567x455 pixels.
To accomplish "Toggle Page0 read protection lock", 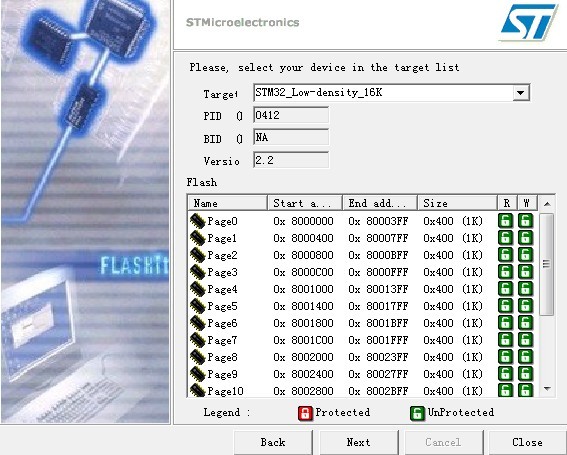I will (505, 221).
